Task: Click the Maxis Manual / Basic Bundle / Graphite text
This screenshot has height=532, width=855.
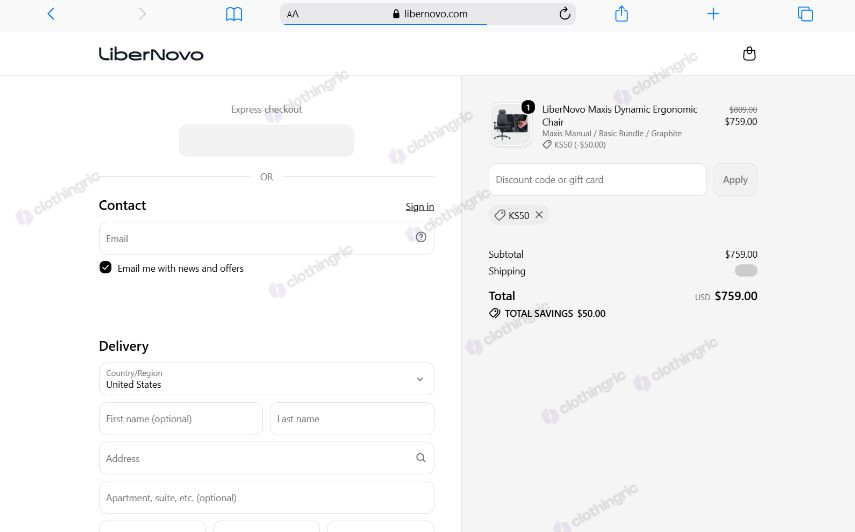Action: [612, 133]
